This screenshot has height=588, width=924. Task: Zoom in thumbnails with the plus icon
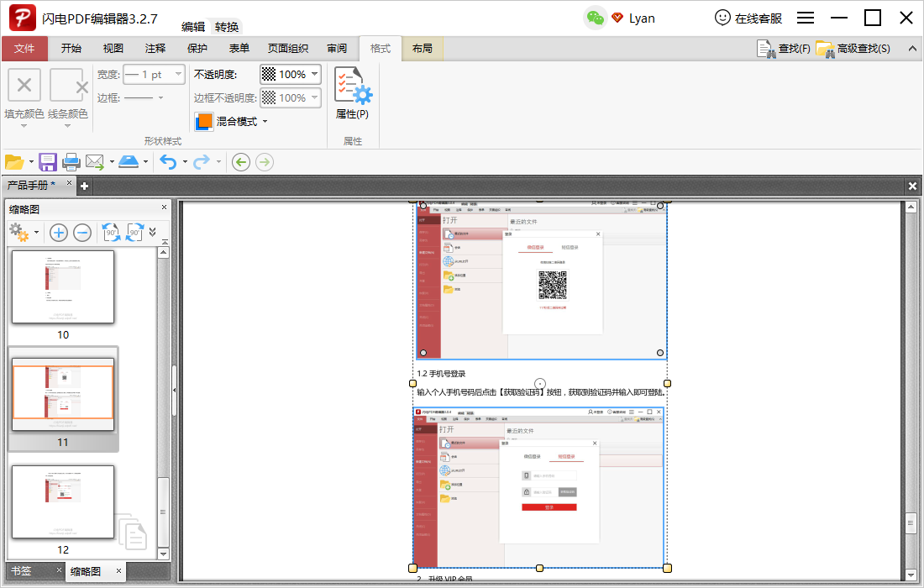coord(58,233)
